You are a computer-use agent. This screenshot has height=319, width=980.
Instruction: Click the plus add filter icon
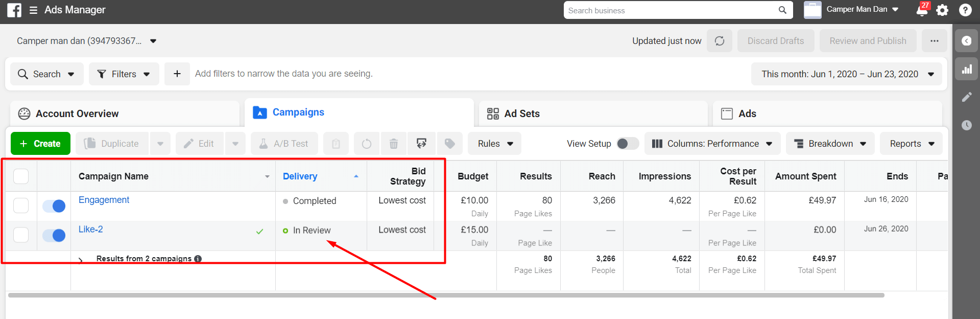[177, 74]
